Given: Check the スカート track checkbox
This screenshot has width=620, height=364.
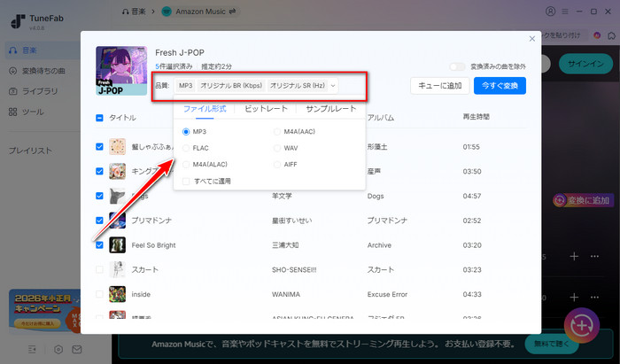Looking at the screenshot, I should [99, 269].
